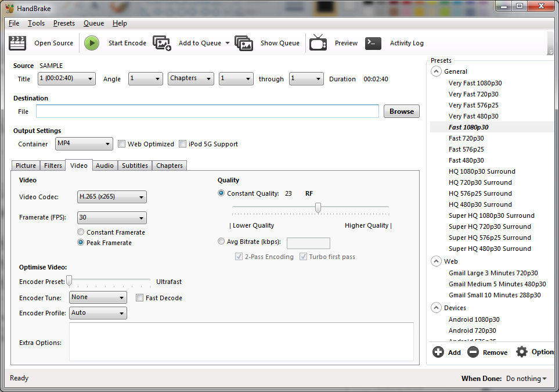Click the Extra Options text box

click(x=241, y=341)
